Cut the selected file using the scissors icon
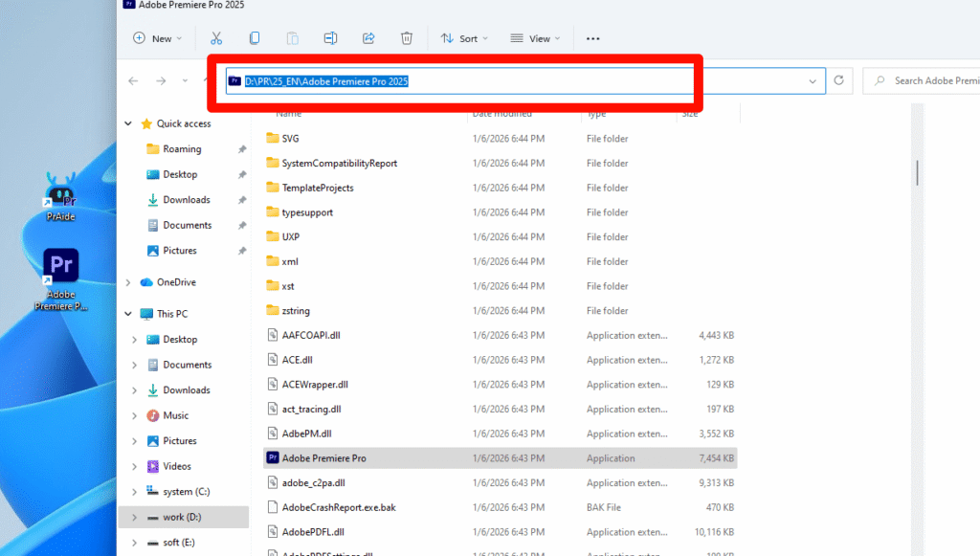This screenshot has width=980, height=556. tap(216, 38)
